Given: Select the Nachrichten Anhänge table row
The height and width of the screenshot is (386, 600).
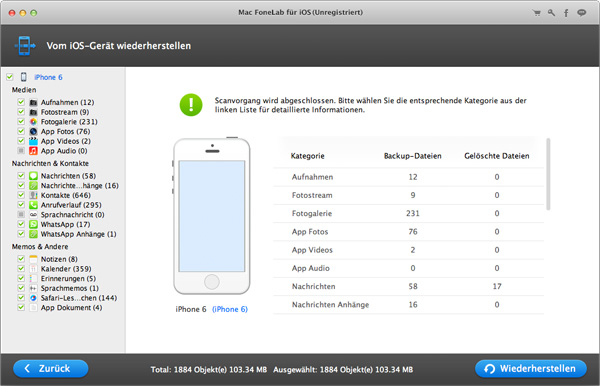Looking at the screenshot, I should [408, 305].
